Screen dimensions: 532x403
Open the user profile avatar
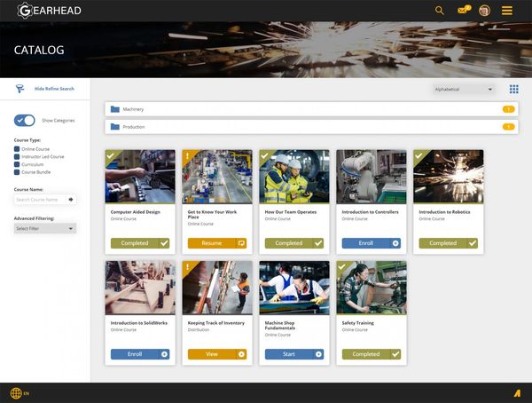pos(484,11)
